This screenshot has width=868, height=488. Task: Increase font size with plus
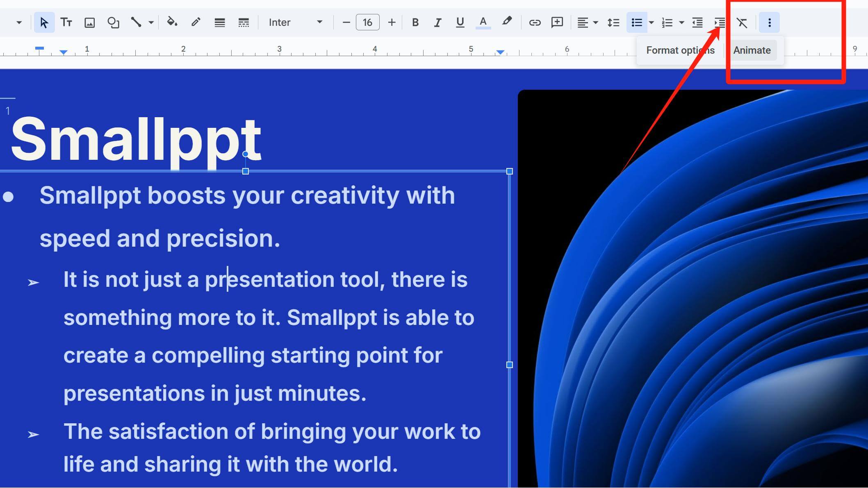(x=392, y=22)
